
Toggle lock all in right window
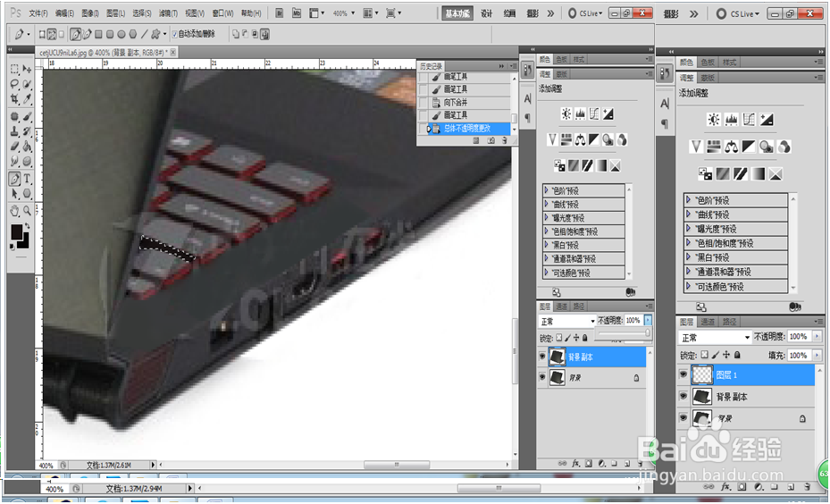[x=737, y=355]
